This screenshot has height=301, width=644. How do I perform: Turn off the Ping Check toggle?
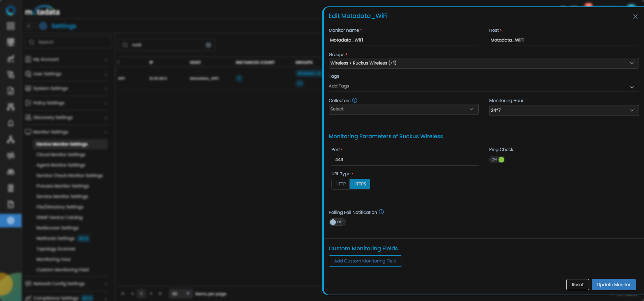click(x=497, y=159)
